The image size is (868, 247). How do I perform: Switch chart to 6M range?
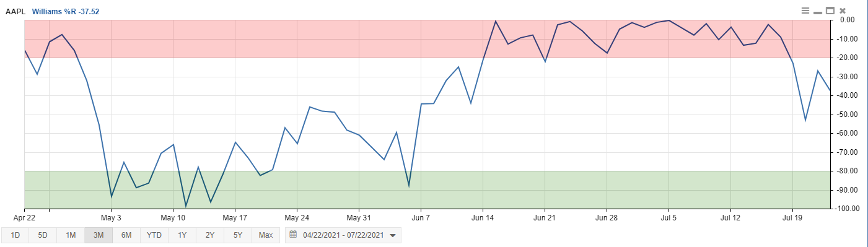[126, 235]
